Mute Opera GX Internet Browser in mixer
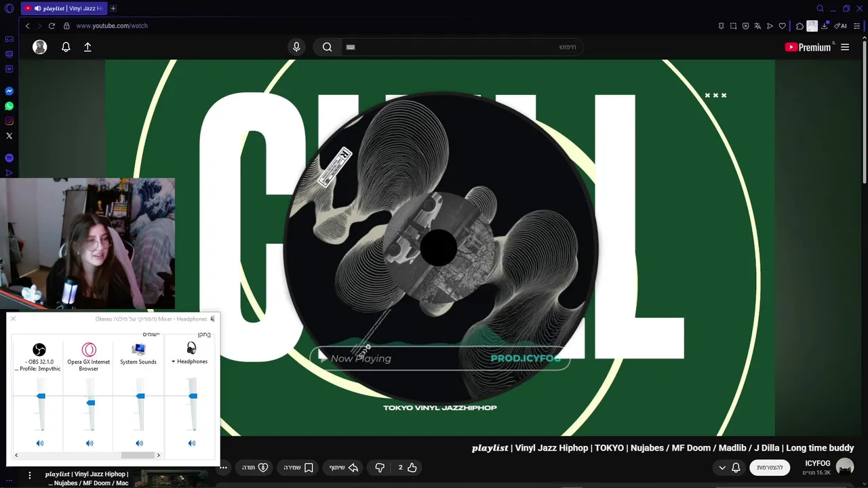This screenshot has width=868, height=488. click(90, 443)
